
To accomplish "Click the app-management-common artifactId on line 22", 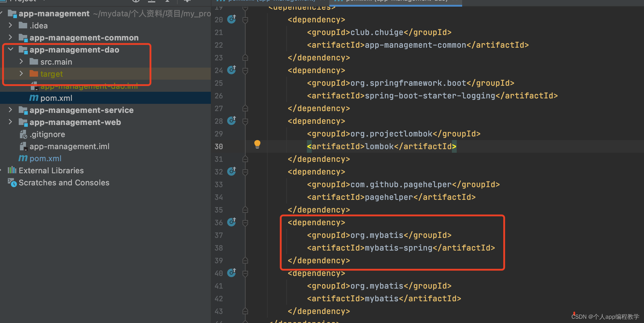I will (x=416, y=45).
